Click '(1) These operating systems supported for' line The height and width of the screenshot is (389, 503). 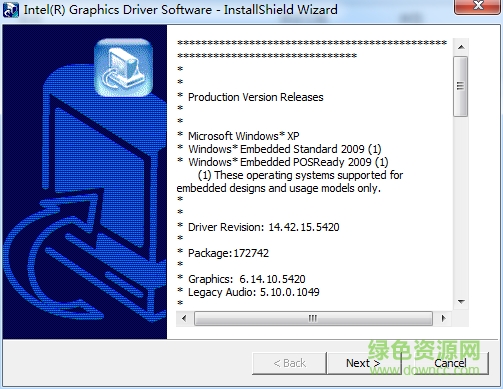pos(300,175)
